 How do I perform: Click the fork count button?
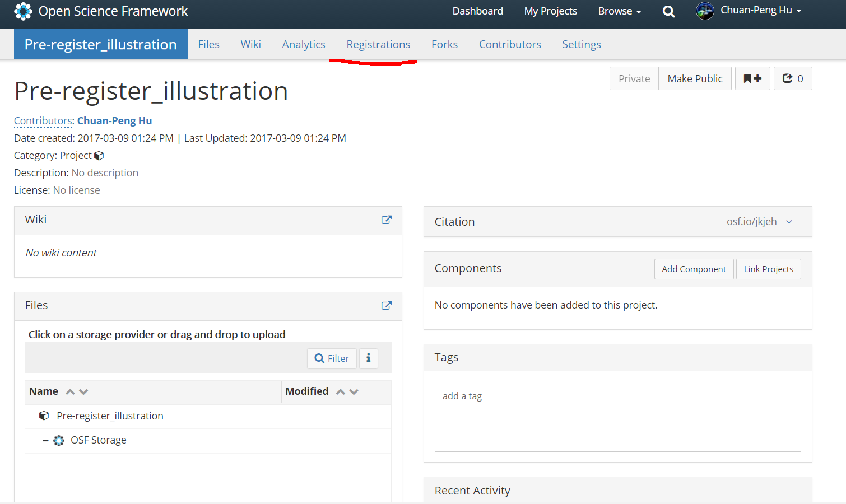click(792, 78)
